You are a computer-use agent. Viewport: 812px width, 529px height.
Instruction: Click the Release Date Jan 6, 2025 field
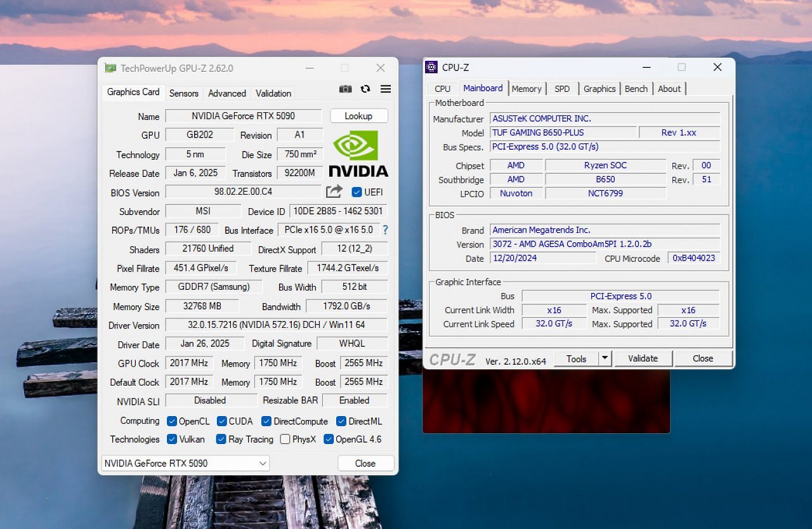point(195,173)
